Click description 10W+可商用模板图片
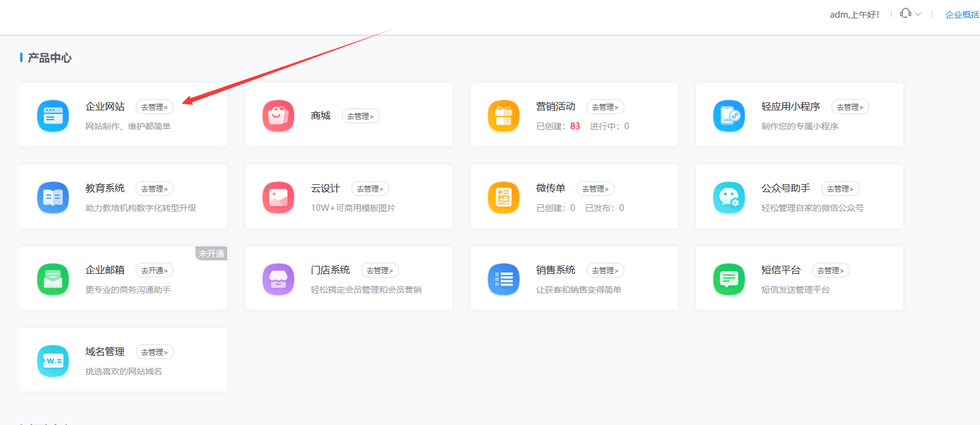980x425 pixels. click(353, 208)
